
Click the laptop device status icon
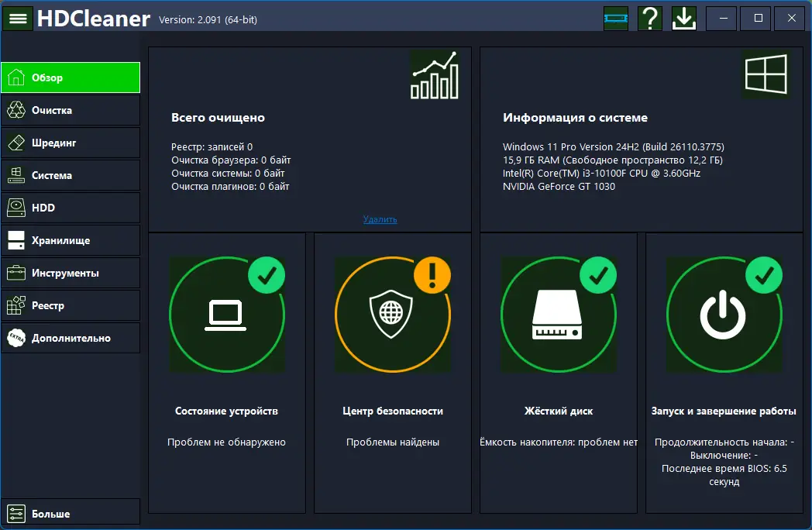click(x=225, y=315)
